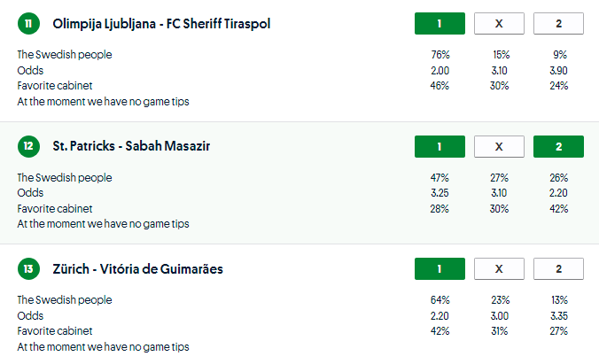Click the 76% Swedish people value

[440, 55]
